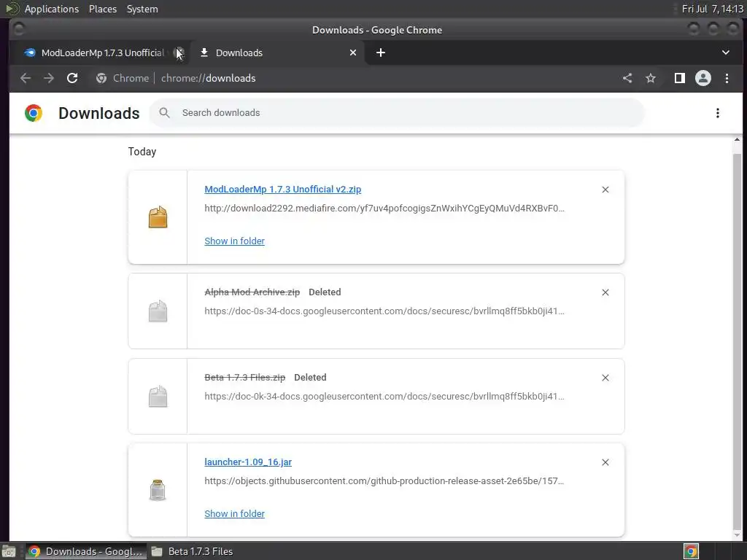The image size is (747, 560).
Task: Bookmark this tab with the star icon
Action: pos(650,78)
